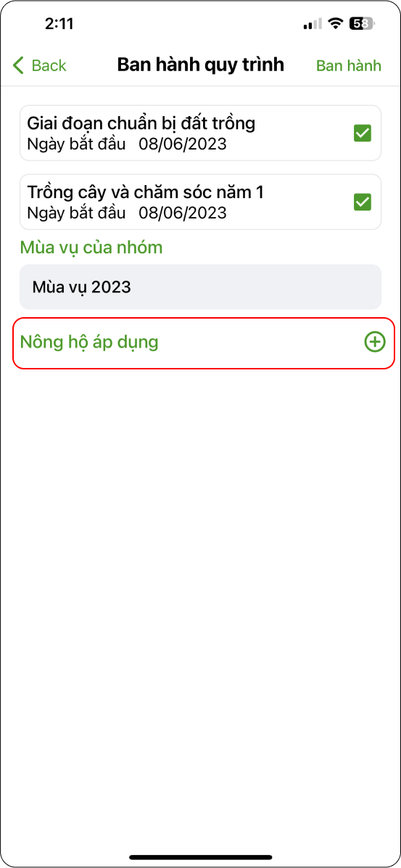The height and width of the screenshot is (868, 401).
Task: Tap Ngày bắt đầu label in first card
Action: 76,144
